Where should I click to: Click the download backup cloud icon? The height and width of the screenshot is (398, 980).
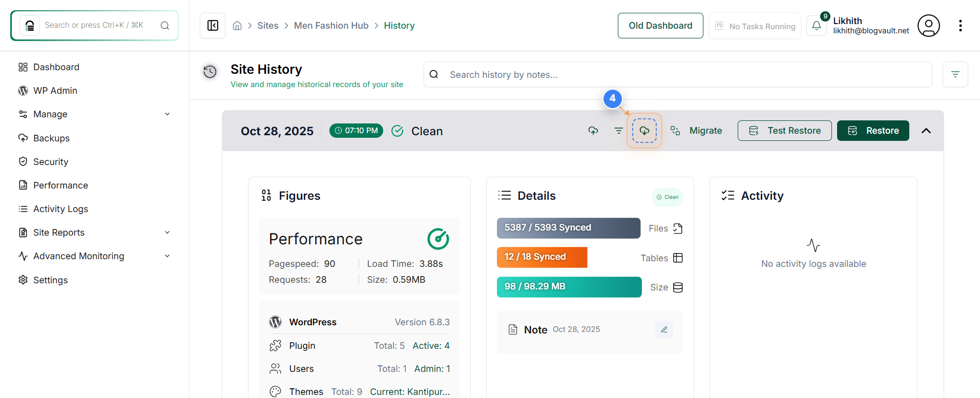click(644, 131)
